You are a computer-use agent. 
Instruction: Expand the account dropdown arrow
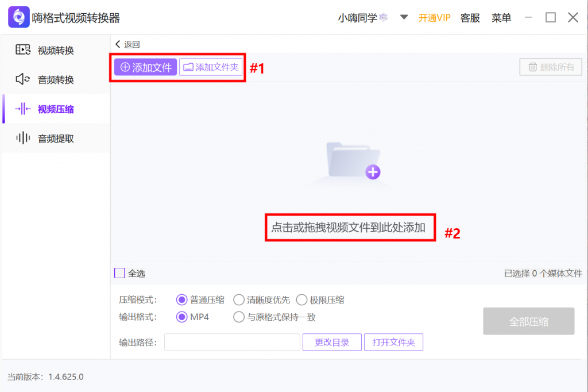404,17
